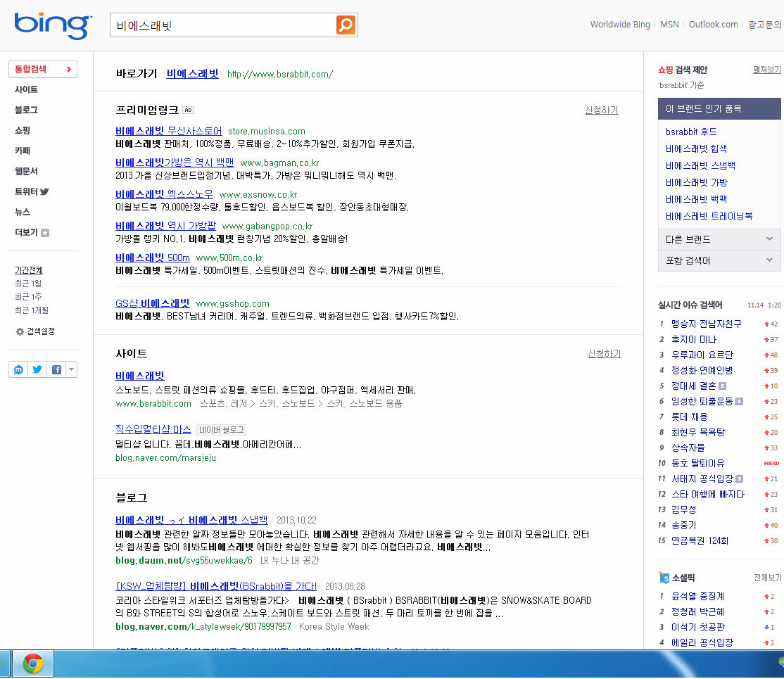Open 소셜픽 item 윤석열 중징계
The height and width of the screenshot is (679, 784).
tap(697, 597)
